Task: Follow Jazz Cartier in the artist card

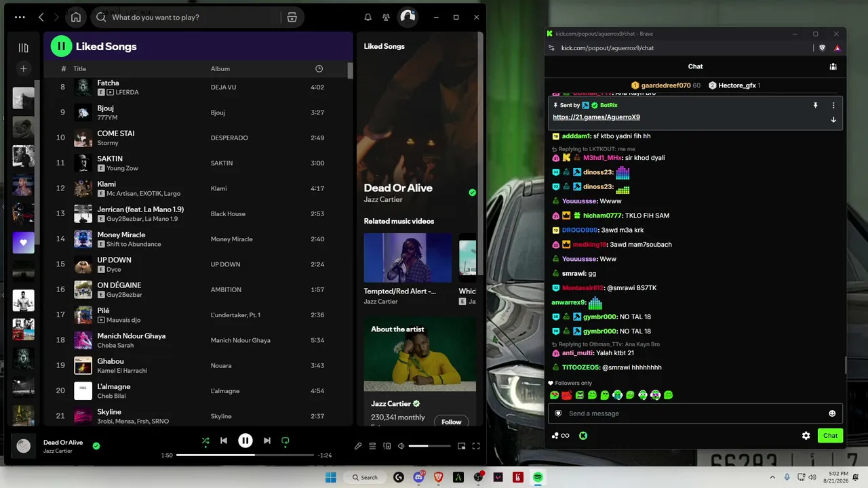Action: 452,422
